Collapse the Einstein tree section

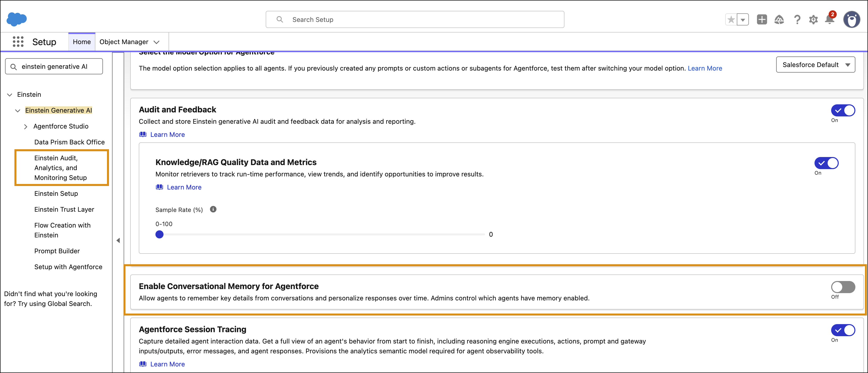tap(10, 95)
